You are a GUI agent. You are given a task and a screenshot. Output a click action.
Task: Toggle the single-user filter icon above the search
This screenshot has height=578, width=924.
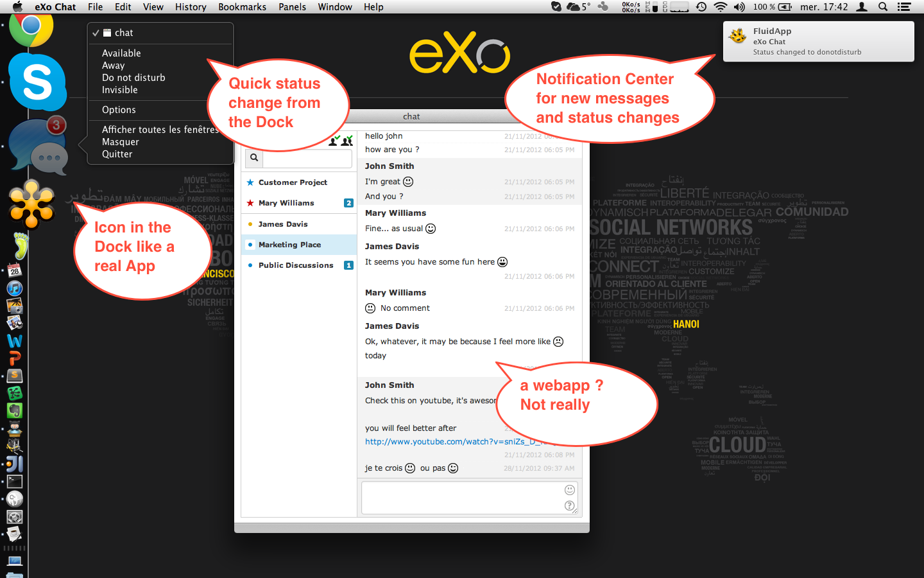(x=334, y=140)
